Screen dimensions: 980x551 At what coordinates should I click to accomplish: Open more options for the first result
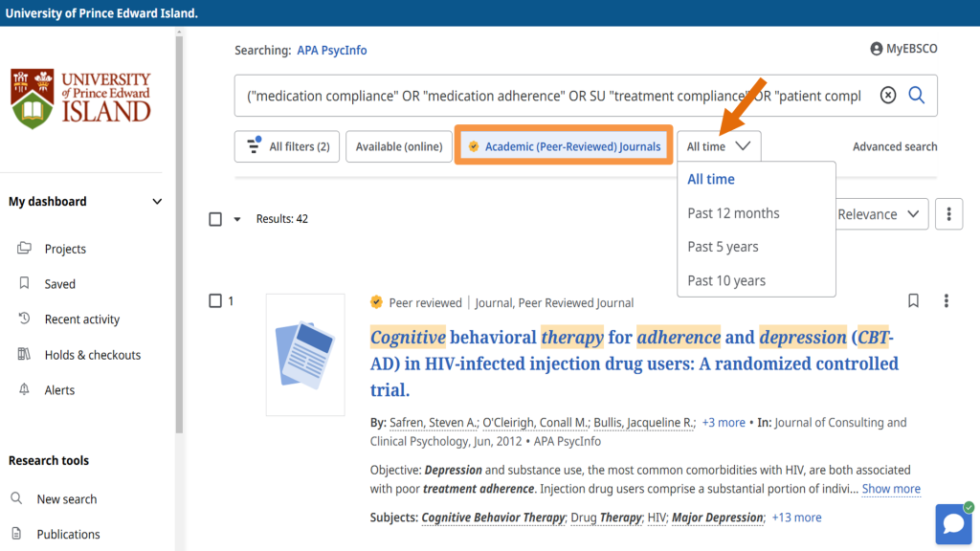[x=947, y=301]
